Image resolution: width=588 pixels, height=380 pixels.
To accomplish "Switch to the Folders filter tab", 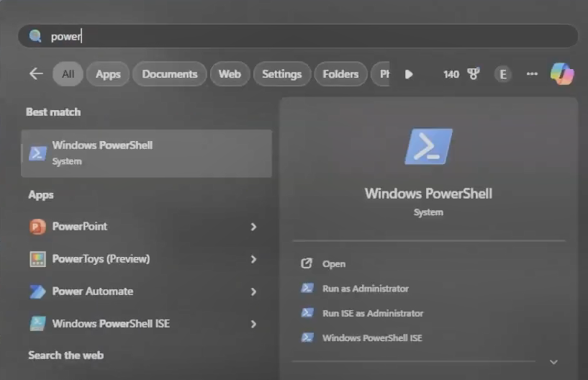I will coord(340,74).
